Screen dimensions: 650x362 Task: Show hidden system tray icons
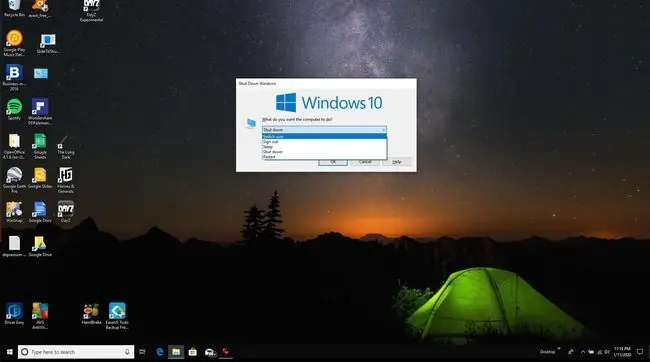tap(582, 352)
